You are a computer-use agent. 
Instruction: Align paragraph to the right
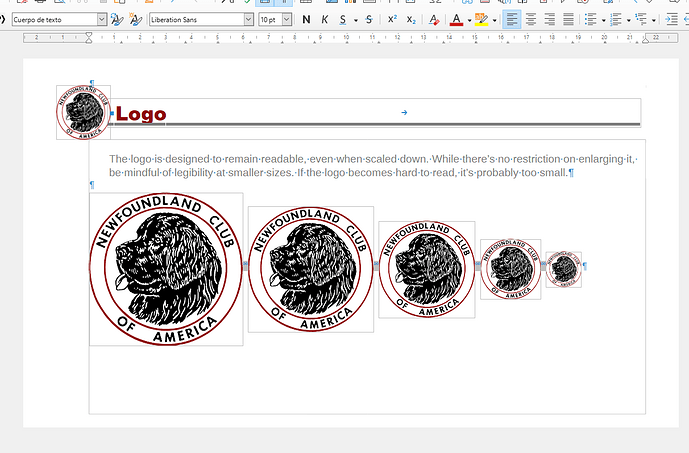550,19
